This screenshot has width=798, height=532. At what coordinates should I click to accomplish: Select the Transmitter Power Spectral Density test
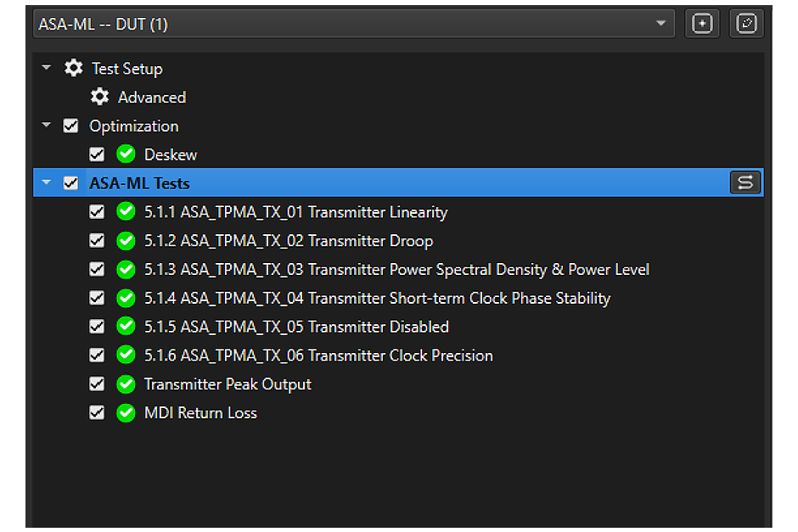coord(396,270)
